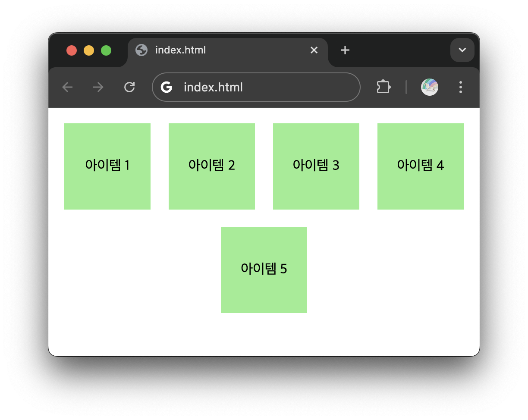Open the three-dot Chrome menu

click(x=461, y=87)
